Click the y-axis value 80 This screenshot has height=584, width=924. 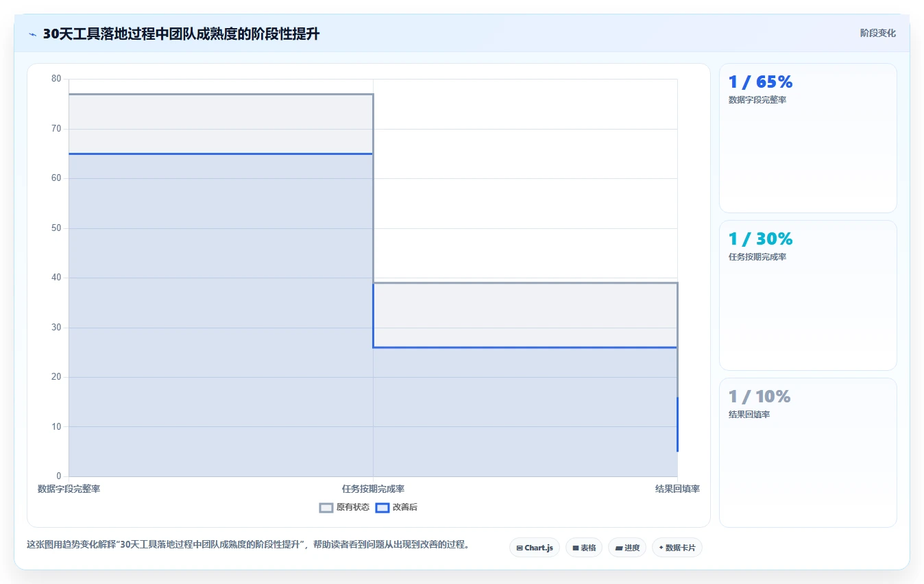56,79
